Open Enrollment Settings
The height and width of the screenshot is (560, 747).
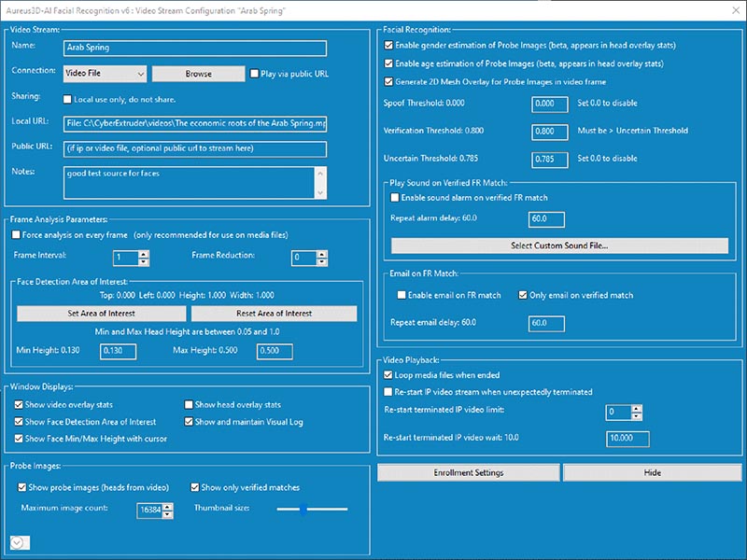point(469,473)
